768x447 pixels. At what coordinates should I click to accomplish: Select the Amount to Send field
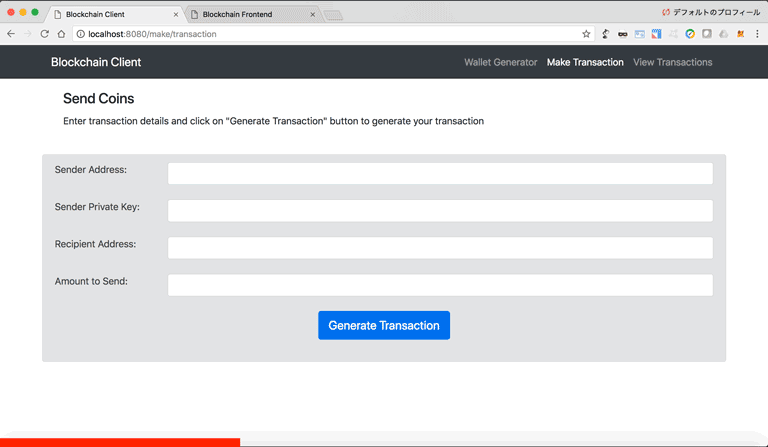(440, 285)
